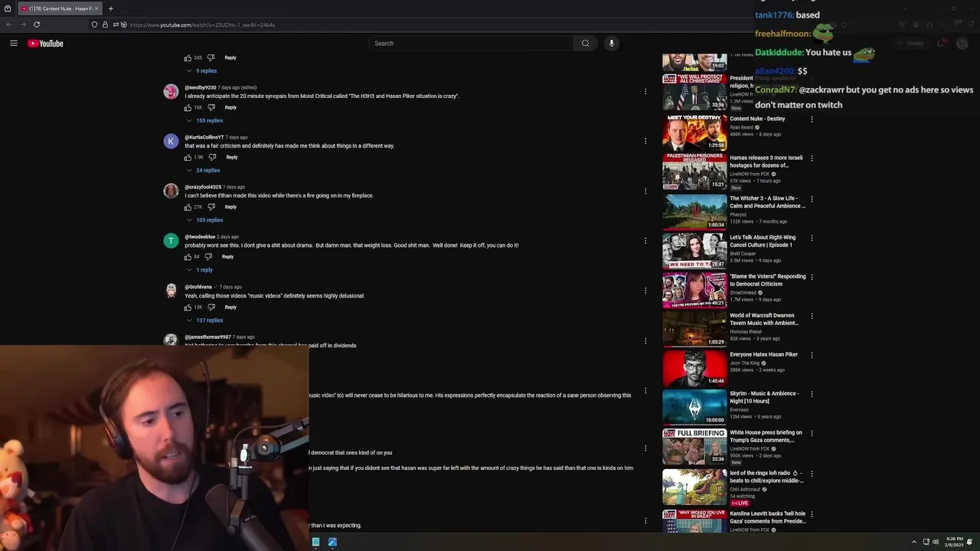980x551 pixels.
Task: Open Everyone Hates Hasan Piker thumbnail
Action: coord(694,368)
